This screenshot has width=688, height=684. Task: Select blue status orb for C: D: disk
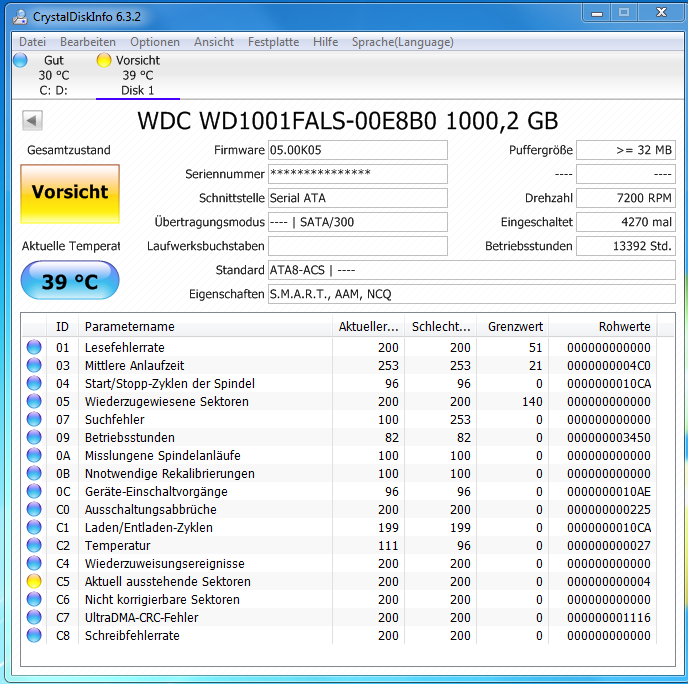point(20,60)
